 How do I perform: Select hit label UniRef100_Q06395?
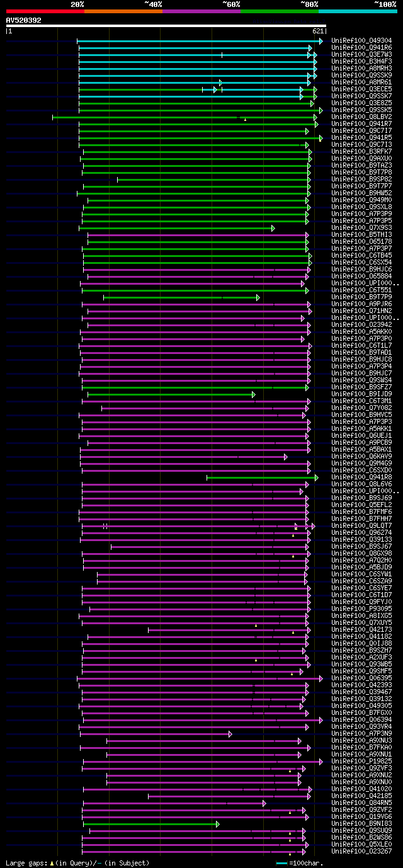[x=361, y=678]
